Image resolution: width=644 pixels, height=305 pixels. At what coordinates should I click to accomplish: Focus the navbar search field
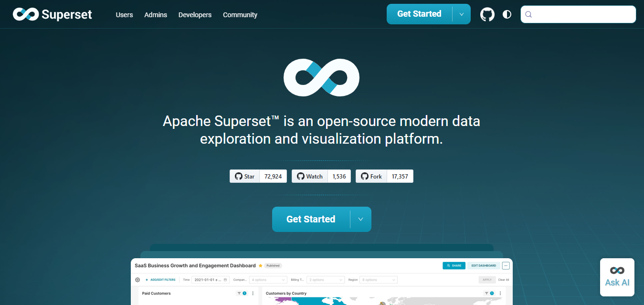click(578, 14)
